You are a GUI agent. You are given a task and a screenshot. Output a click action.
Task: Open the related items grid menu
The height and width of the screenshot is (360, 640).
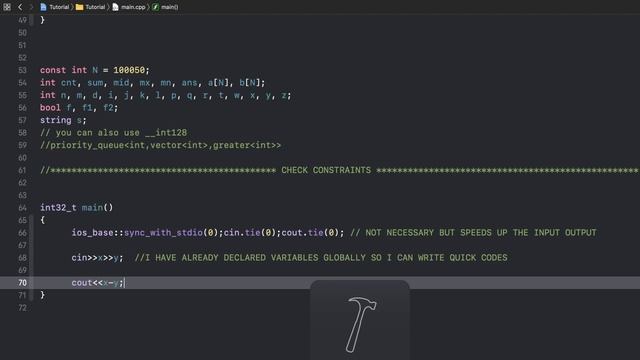point(7,7)
